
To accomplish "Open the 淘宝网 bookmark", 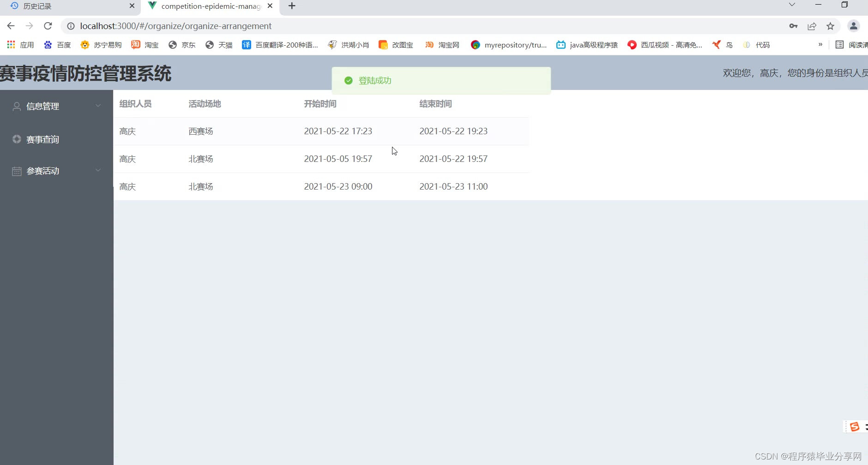I will (x=442, y=45).
